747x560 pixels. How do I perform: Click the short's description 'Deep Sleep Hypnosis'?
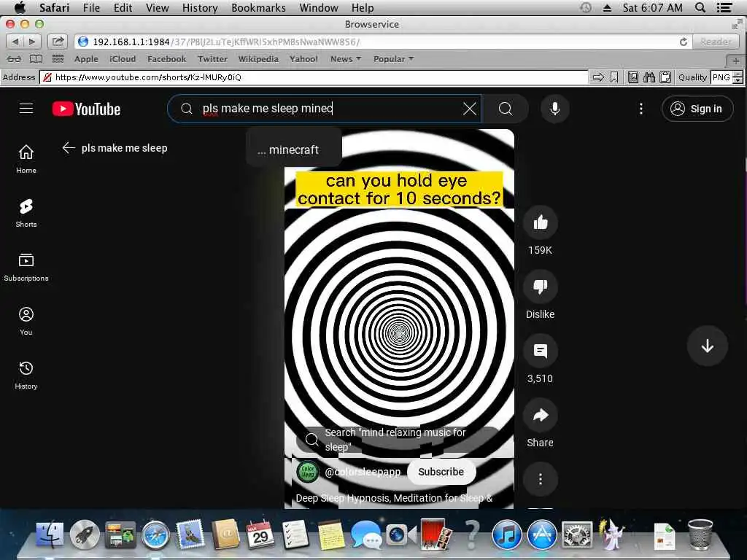coord(394,498)
